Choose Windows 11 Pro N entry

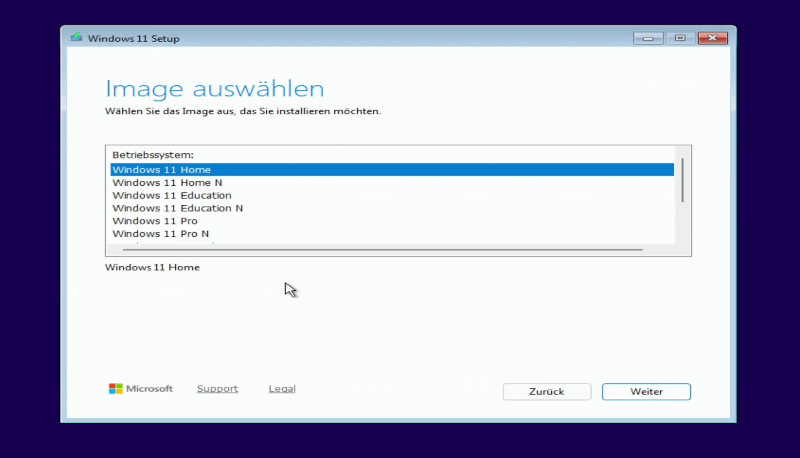coord(392,234)
